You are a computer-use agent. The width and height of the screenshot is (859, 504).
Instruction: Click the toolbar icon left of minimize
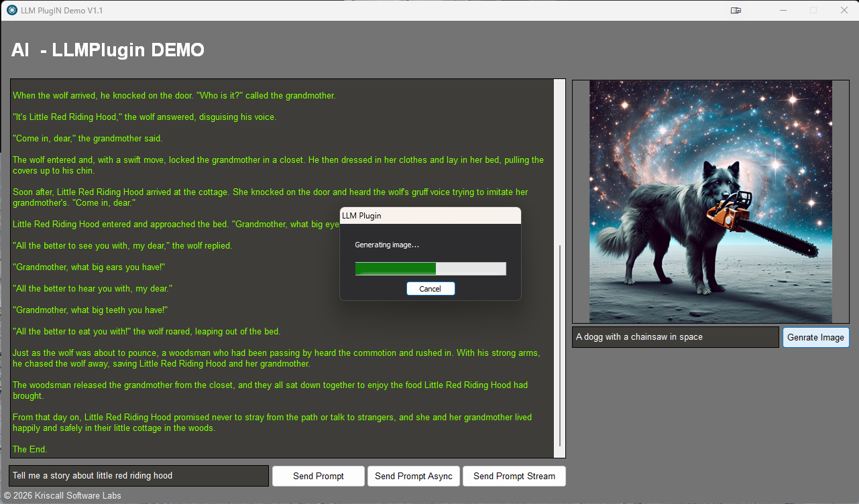click(x=736, y=10)
